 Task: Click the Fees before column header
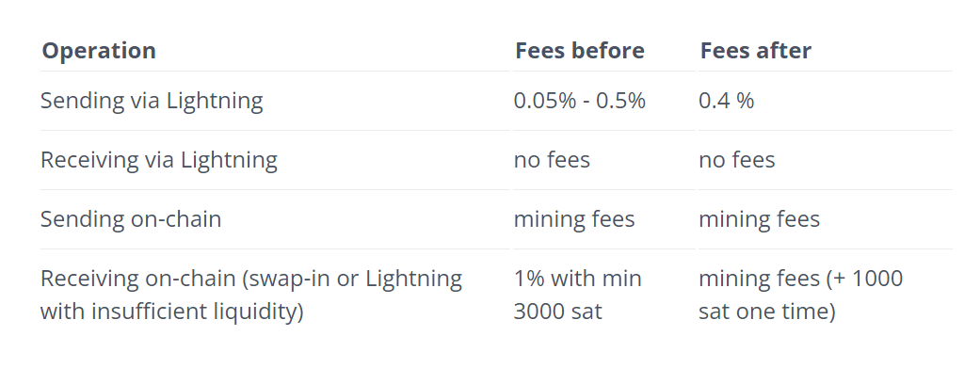pos(579,51)
